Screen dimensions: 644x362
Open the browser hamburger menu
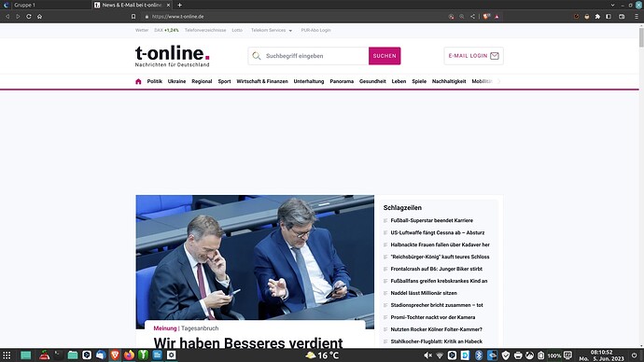pos(637,17)
